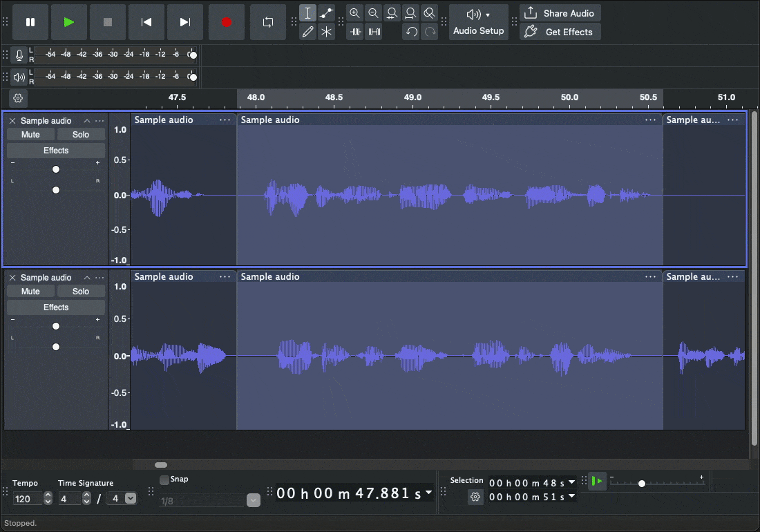760x532 pixels.
Task: Open the second track's middle clip options menu
Action: coord(650,277)
